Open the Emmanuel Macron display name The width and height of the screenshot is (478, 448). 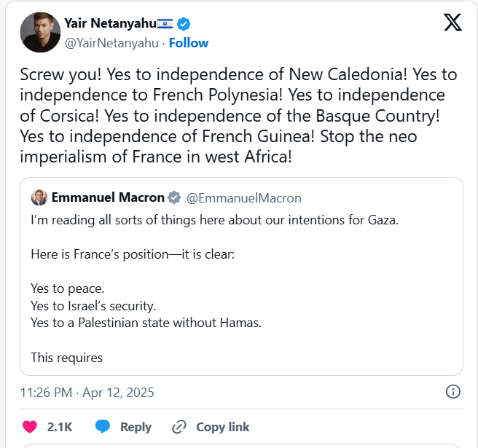(x=108, y=197)
